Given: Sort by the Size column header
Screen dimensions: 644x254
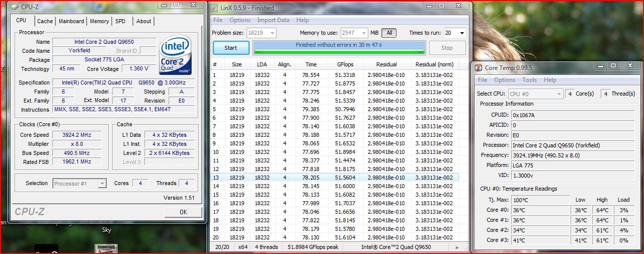Looking at the screenshot, I should (236, 64).
